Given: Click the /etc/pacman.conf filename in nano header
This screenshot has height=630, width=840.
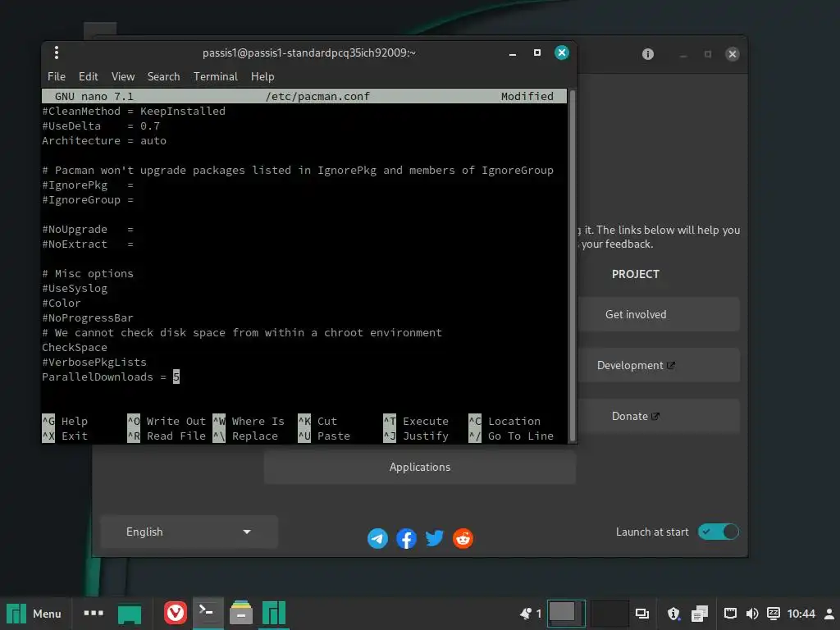Looking at the screenshot, I should coord(317,97).
